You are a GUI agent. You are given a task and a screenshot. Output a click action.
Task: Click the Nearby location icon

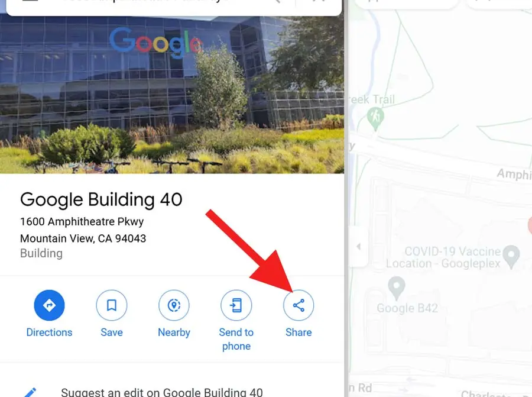174,305
